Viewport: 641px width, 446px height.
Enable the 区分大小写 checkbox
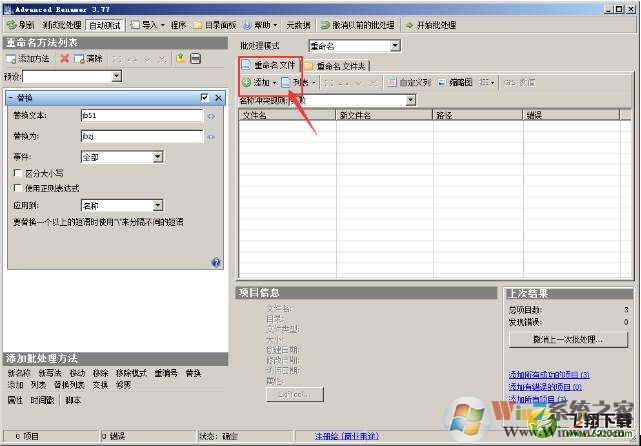pyautogui.click(x=17, y=173)
